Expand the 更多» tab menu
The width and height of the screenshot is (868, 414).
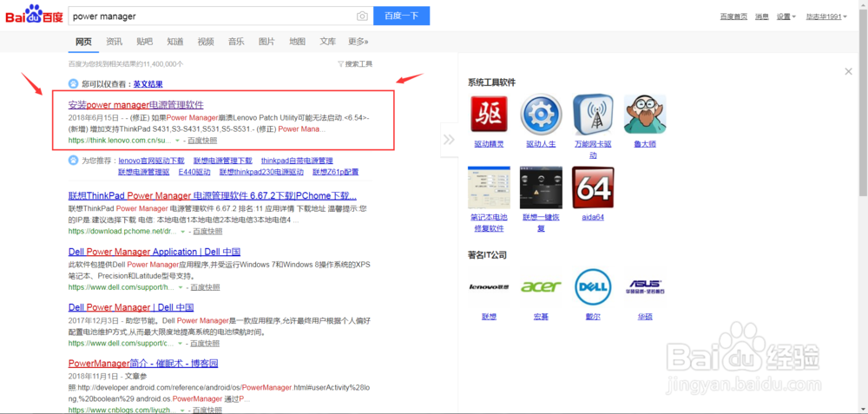point(358,42)
